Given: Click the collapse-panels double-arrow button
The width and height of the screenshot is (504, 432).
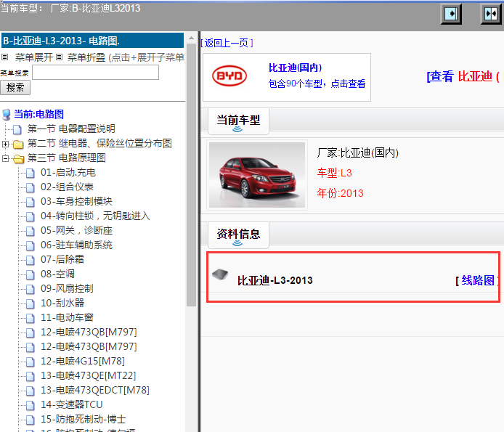Looking at the screenshot, I should click(491, 14).
